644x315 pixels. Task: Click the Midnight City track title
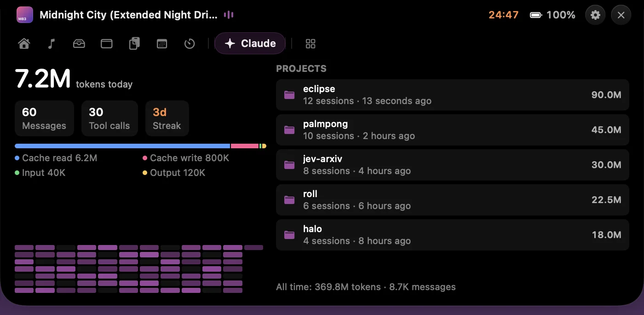point(129,15)
